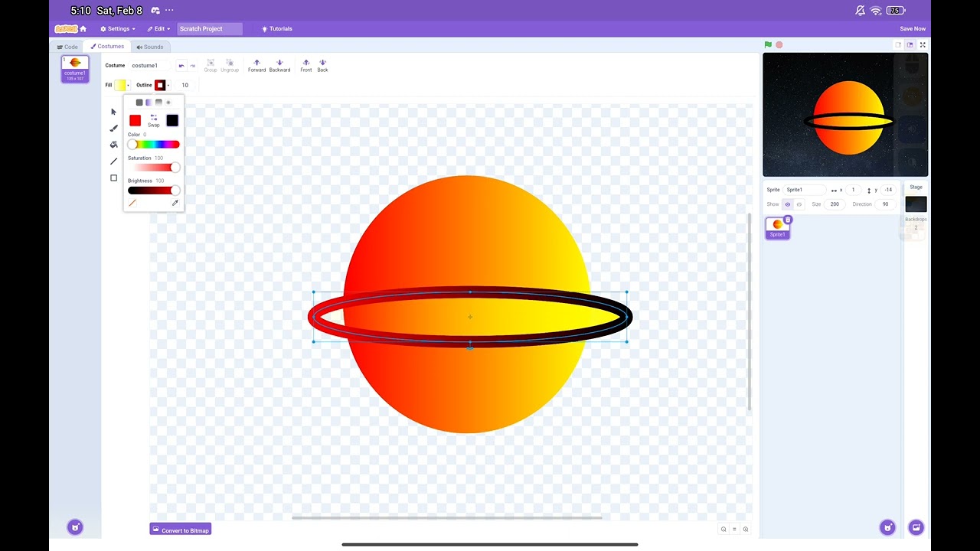Click the Group icon
Image resolution: width=980 pixels, height=551 pixels.
tap(211, 66)
